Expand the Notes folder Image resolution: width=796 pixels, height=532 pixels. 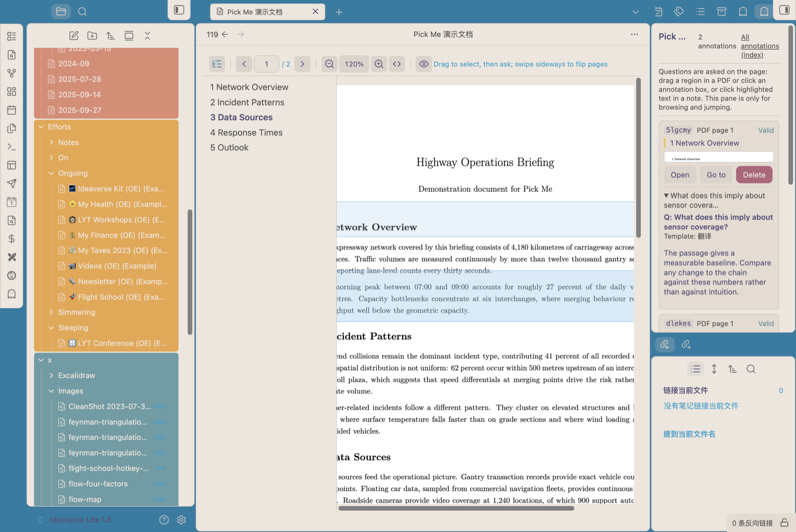pyautogui.click(x=51, y=142)
